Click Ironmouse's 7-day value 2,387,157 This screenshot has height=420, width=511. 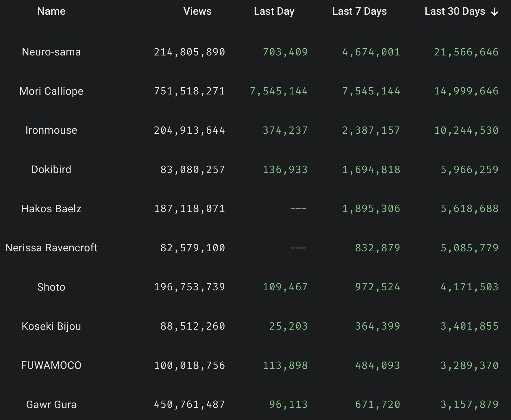[371, 131]
